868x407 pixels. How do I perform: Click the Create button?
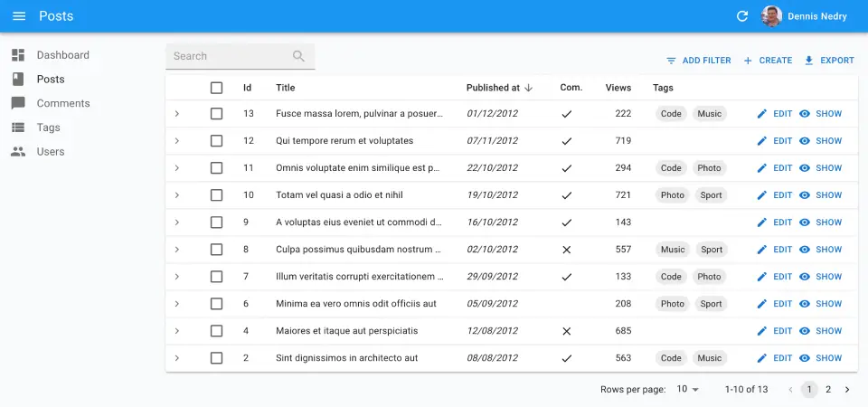[767, 61]
